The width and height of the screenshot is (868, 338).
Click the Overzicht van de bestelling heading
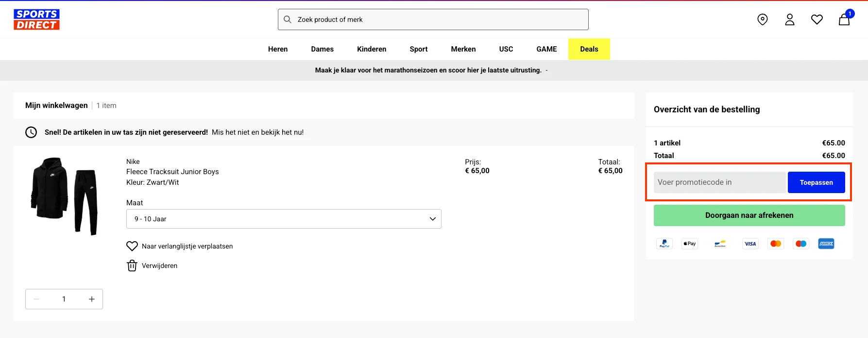pos(707,109)
